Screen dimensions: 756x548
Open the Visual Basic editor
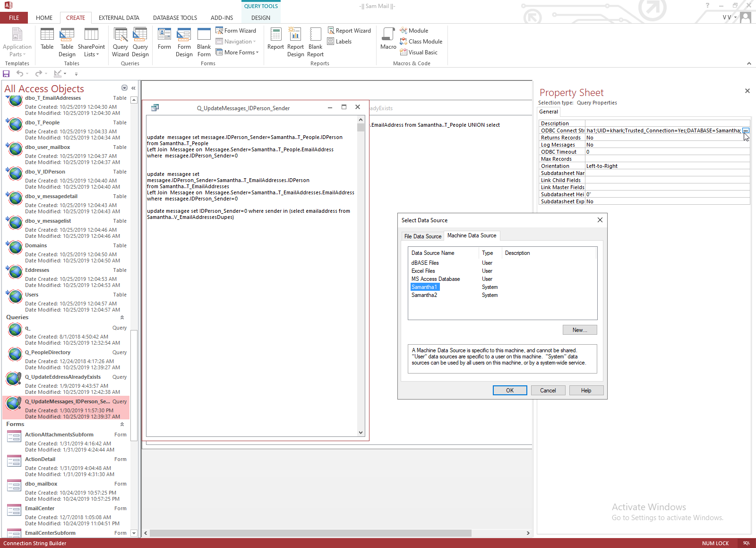coord(419,52)
